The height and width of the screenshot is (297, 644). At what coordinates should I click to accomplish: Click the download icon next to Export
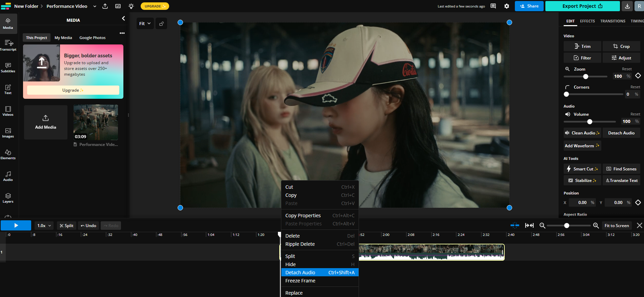pyautogui.click(x=627, y=6)
